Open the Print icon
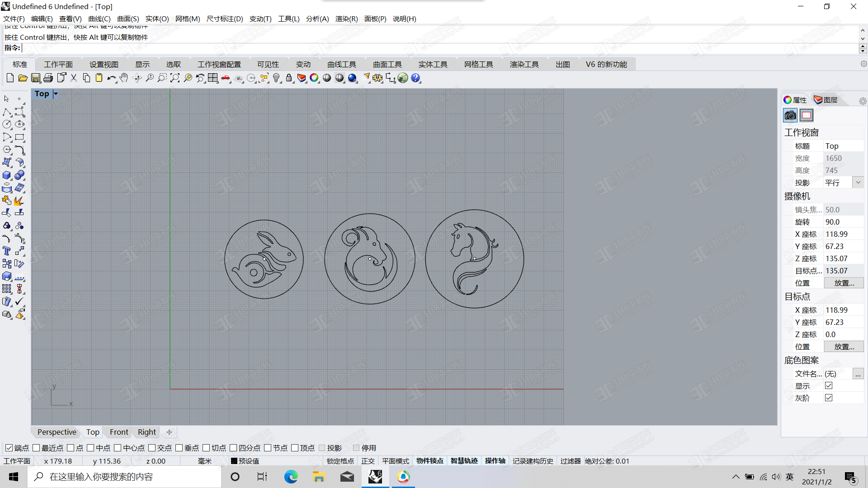 click(x=48, y=78)
